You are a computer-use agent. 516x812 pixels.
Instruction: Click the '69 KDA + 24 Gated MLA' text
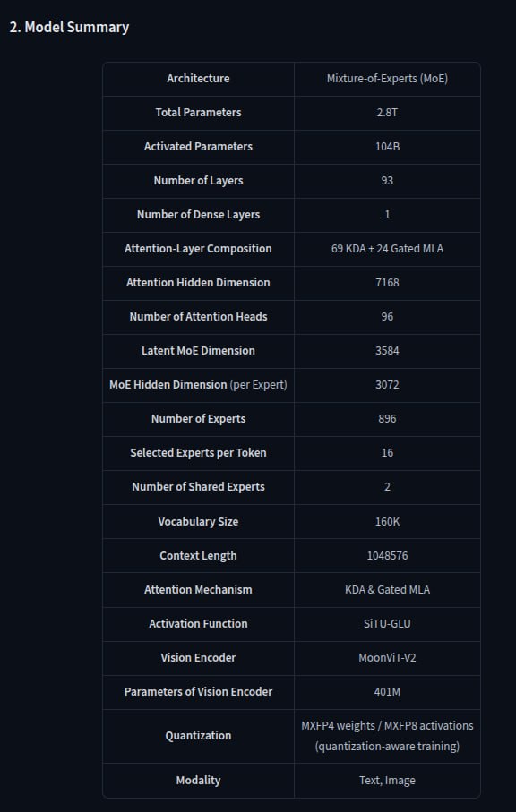tap(387, 249)
